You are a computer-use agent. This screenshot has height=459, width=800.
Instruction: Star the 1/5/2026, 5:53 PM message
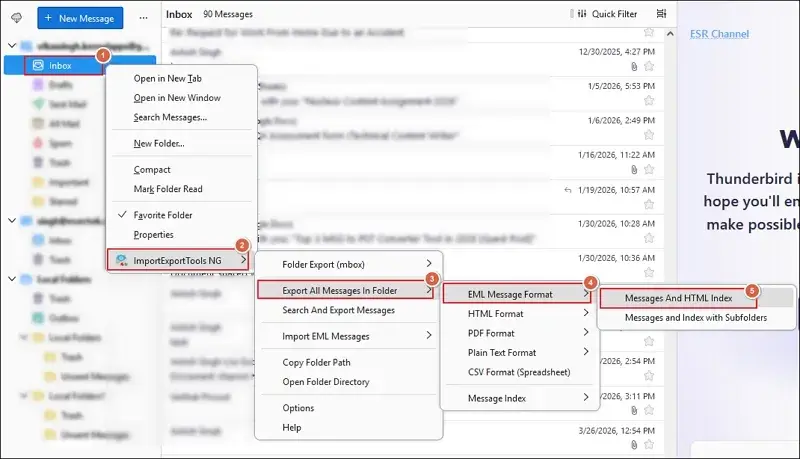(x=649, y=100)
